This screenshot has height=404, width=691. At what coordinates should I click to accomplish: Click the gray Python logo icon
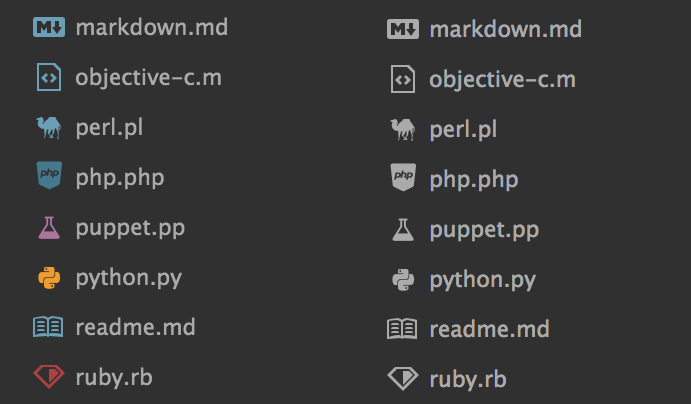[x=402, y=279]
